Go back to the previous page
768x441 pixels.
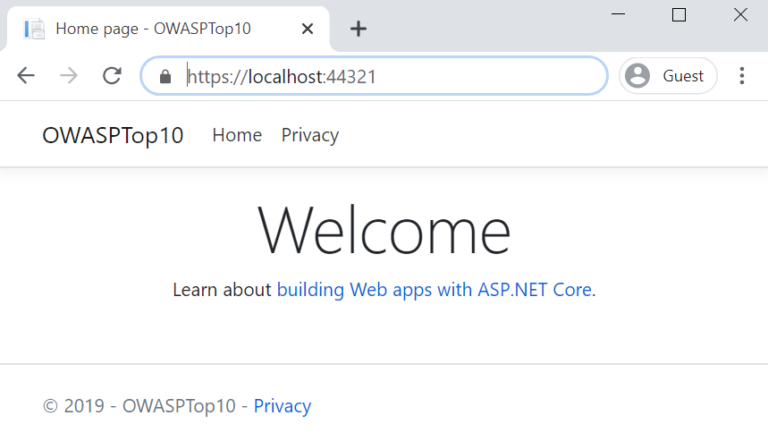pos(26,76)
